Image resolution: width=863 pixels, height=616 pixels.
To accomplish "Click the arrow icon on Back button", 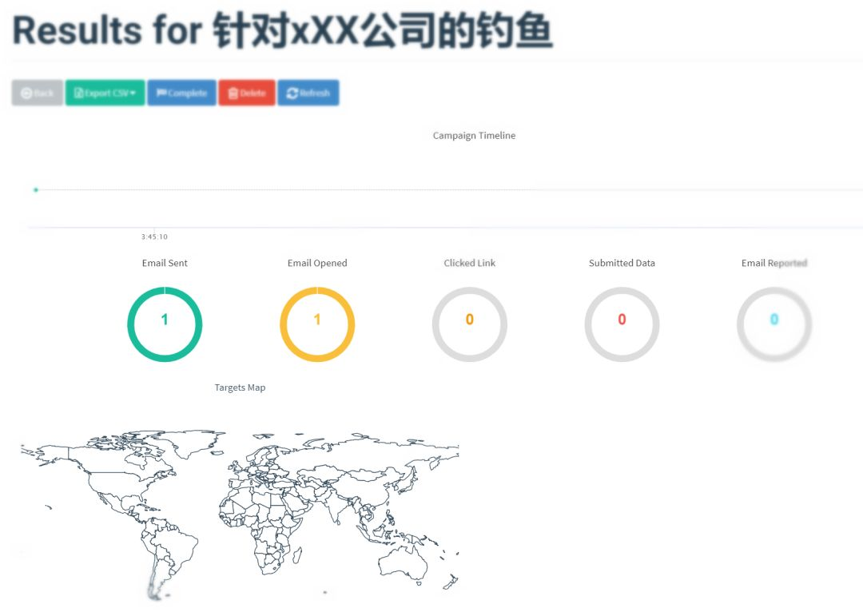I will tap(26, 93).
